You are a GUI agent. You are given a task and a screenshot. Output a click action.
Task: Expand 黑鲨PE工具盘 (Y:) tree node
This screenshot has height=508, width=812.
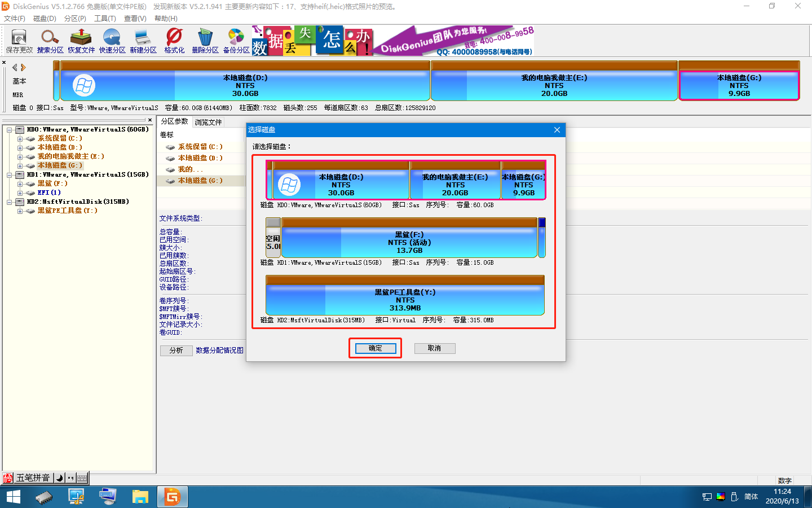(20, 211)
